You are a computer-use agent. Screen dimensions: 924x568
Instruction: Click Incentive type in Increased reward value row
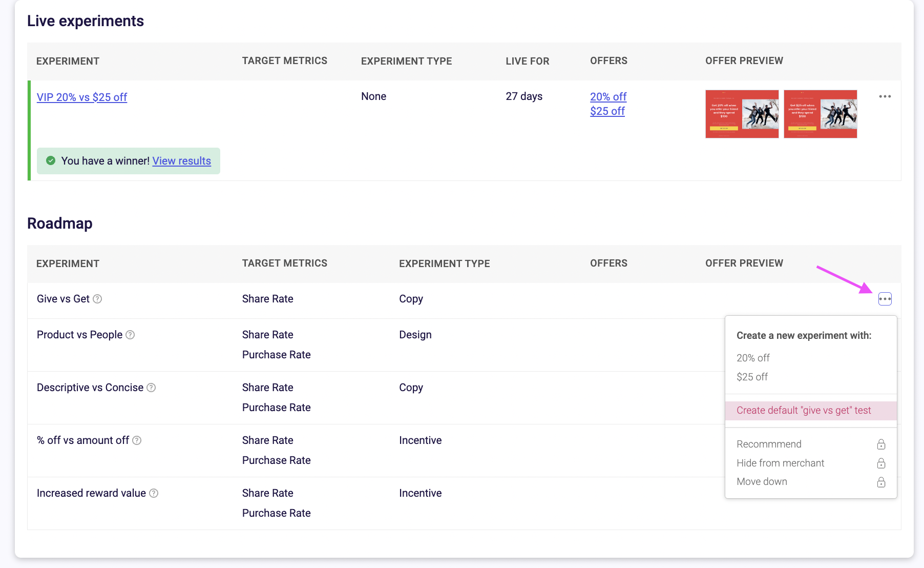point(420,493)
